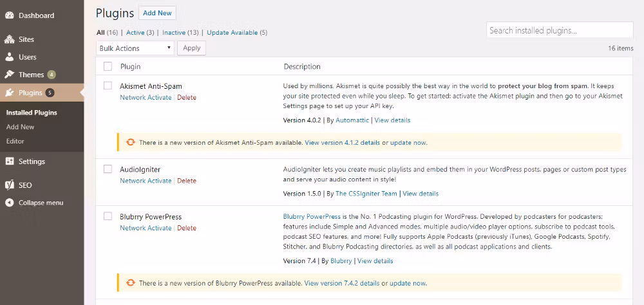Open Add New in the sidebar submenu
Image resolution: width=644 pixels, height=305 pixels.
tap(20, 127)
